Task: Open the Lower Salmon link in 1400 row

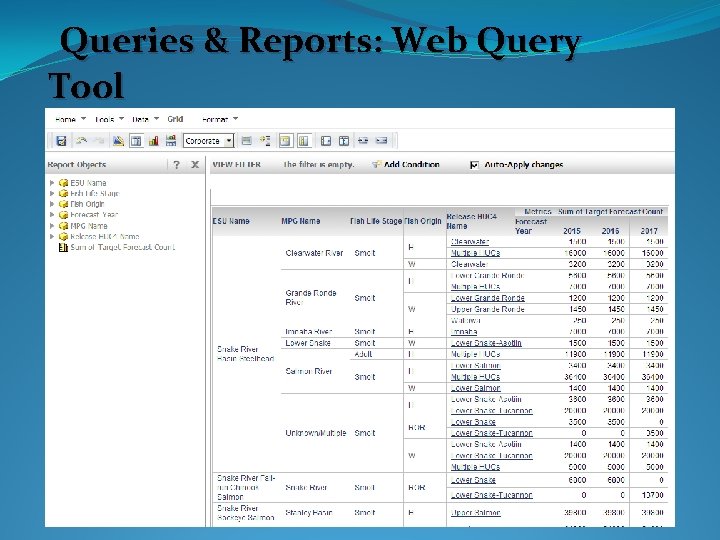Action: click(476, 388)
